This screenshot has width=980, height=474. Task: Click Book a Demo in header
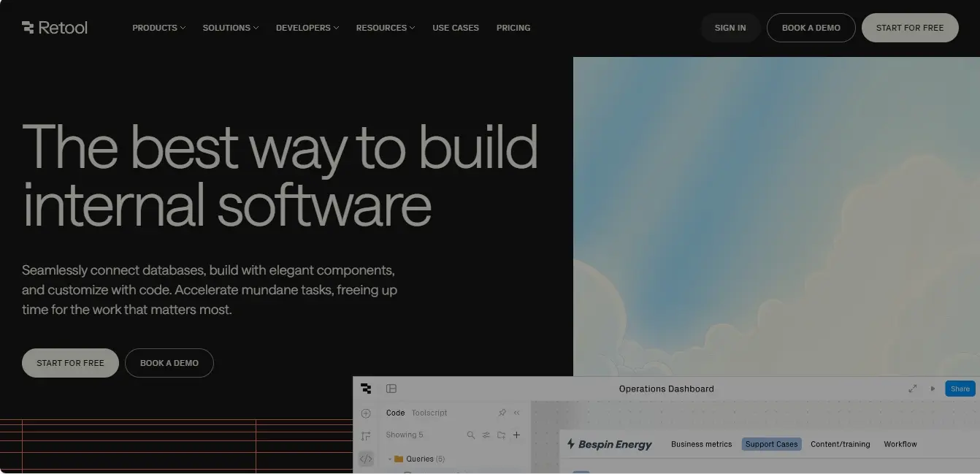[x=811, y=28]
